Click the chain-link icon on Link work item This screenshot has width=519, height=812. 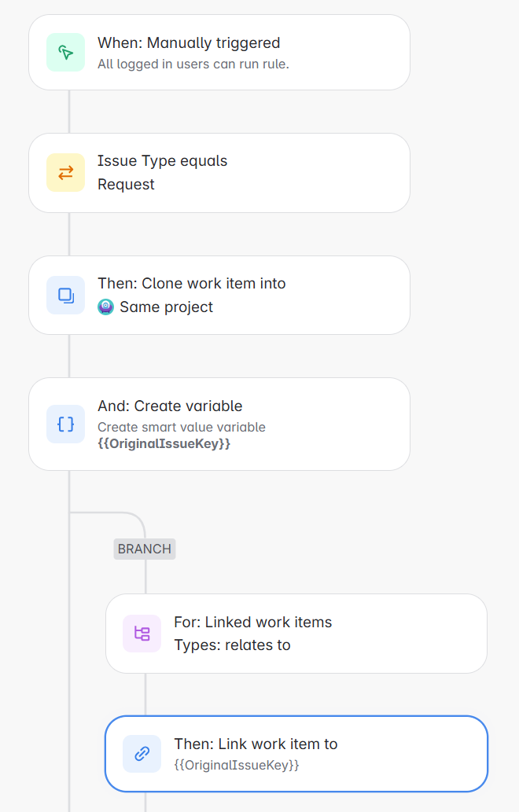[x=142, y=753]
